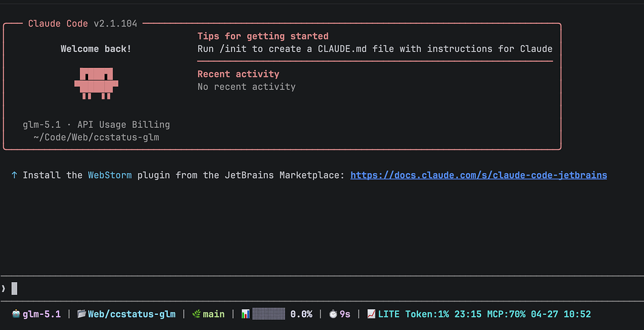The width and height of the screenshot is (644, 330).
Task: Click the 'Welcome back!' greeting
Action: point(96,49)
